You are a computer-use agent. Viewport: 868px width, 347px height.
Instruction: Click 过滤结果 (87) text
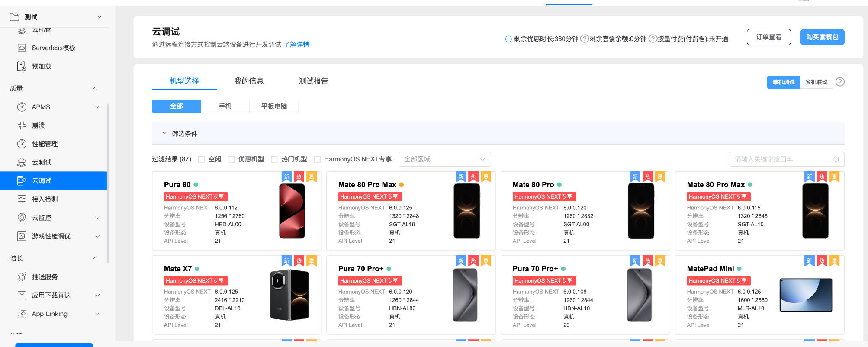[x=171, y=159]
